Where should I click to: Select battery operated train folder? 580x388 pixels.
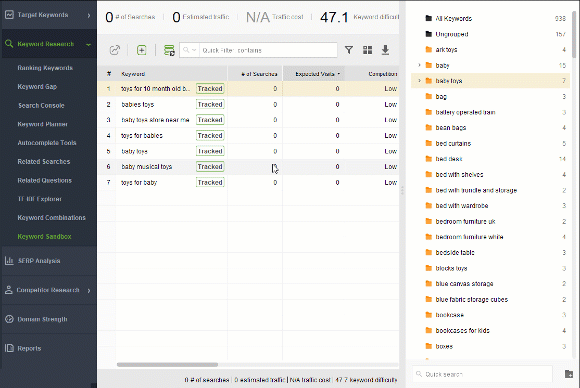490,112
